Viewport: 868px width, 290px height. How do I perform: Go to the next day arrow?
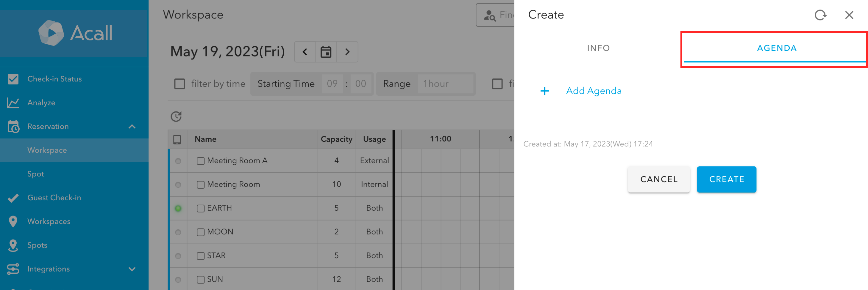347,52
